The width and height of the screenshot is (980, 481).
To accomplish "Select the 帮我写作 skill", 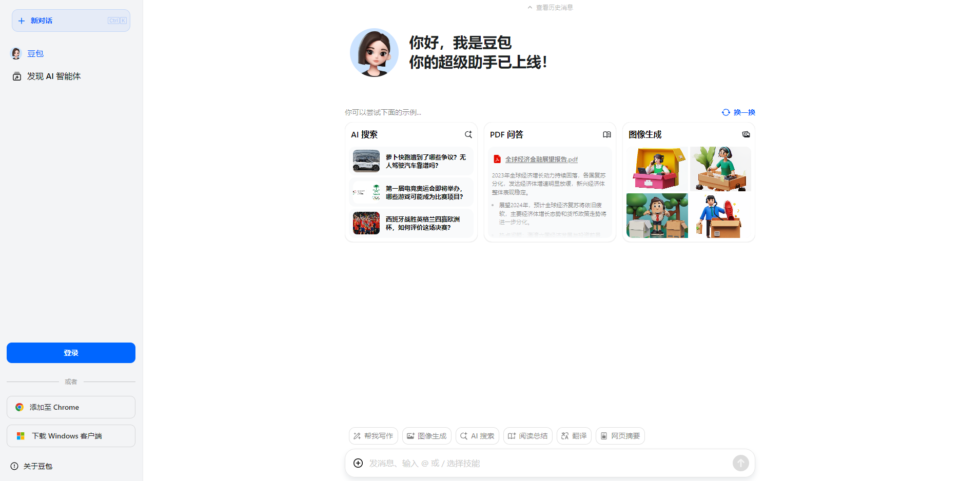I will click(x=373, y=435).
